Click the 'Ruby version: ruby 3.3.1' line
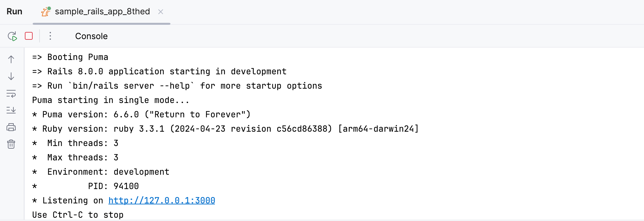The image size is (644, 221). [225, 129]
